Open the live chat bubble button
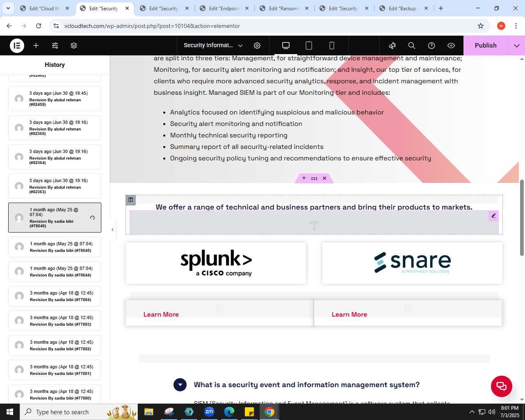Screen dimensions: 525x420 point(502,386)
